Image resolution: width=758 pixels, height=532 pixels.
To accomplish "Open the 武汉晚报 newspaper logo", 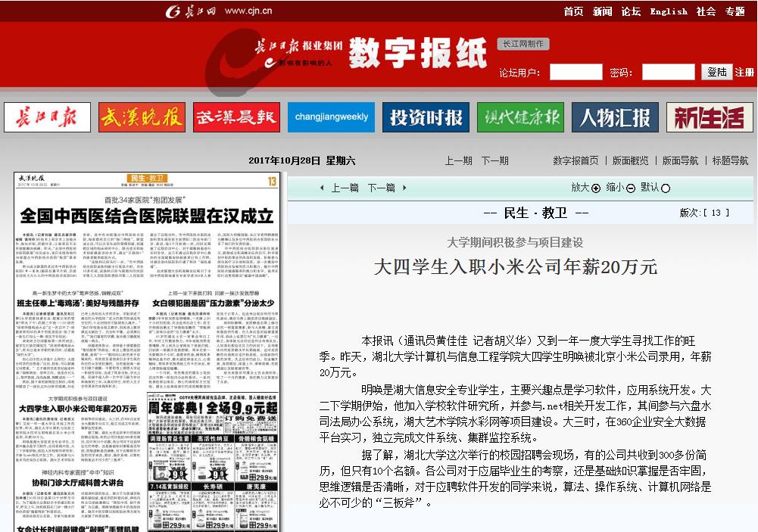I will click(142, 117).
